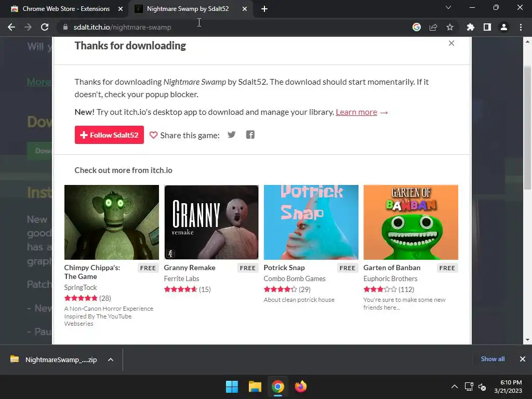532x399 pixels.
Task: Click Show all downloads
Action: pos(493,359)
